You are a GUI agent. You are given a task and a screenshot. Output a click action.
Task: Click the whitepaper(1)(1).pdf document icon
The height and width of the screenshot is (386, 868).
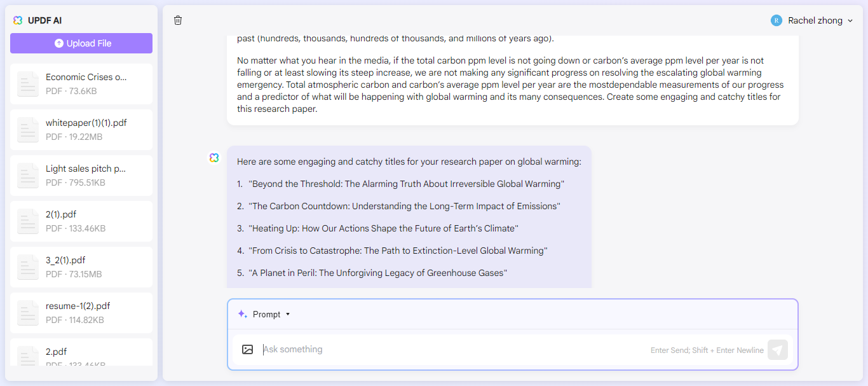(x=28, y=130)
